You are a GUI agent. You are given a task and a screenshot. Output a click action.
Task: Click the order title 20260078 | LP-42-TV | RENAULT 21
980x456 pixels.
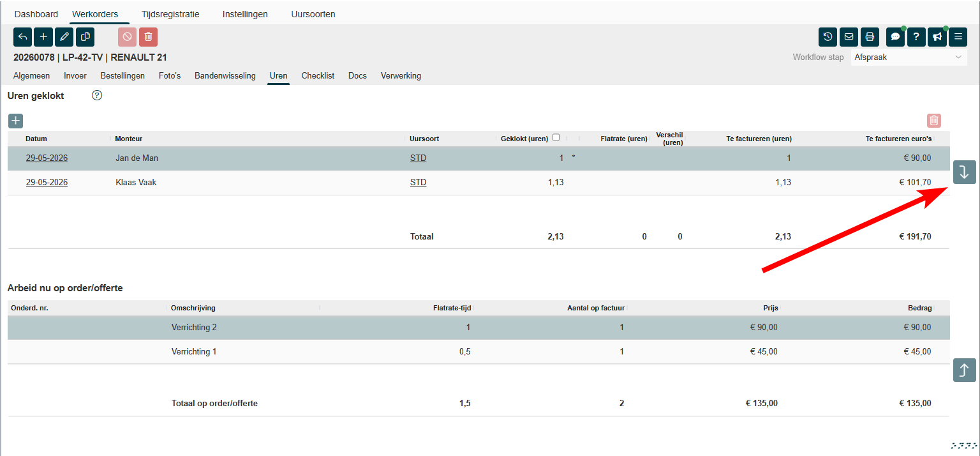point(90,57)
